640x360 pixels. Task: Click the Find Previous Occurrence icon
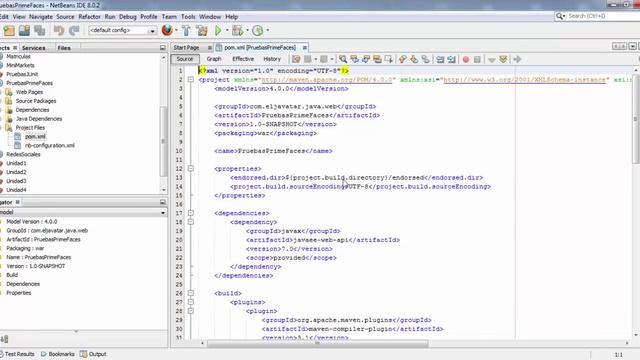point(354,60)
